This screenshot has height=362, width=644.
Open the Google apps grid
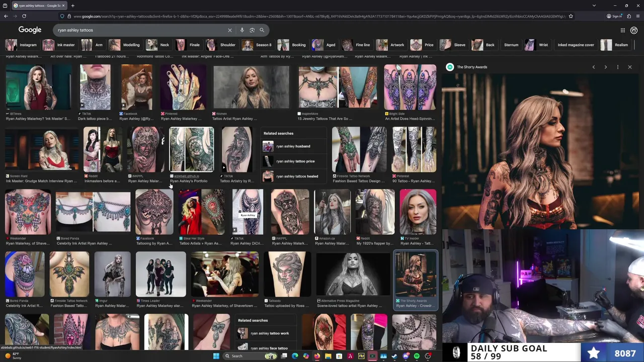pos(622,30)
